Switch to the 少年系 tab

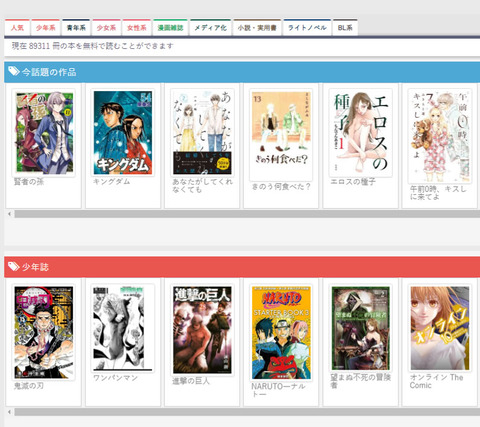[46, 28]
